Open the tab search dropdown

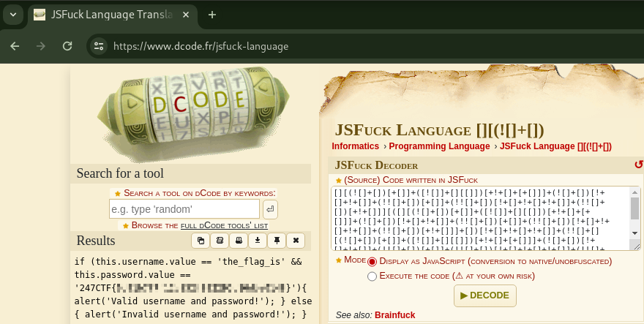(x=13, y=15)
